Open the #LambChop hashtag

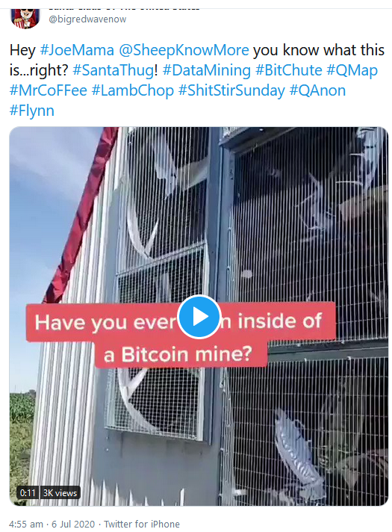click(133, 90)
